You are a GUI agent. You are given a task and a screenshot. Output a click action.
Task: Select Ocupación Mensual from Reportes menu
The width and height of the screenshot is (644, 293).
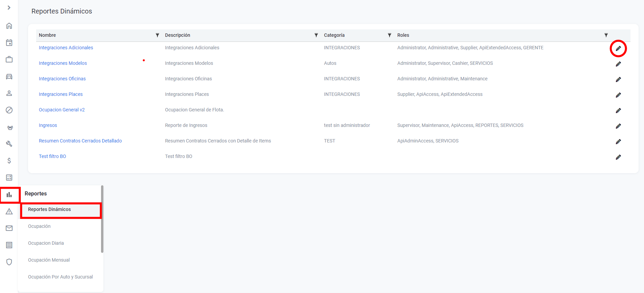[49, 260]
